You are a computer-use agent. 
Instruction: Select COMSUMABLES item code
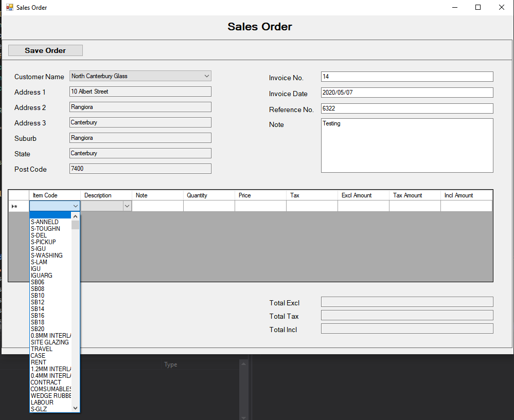[x=51, y=389]
